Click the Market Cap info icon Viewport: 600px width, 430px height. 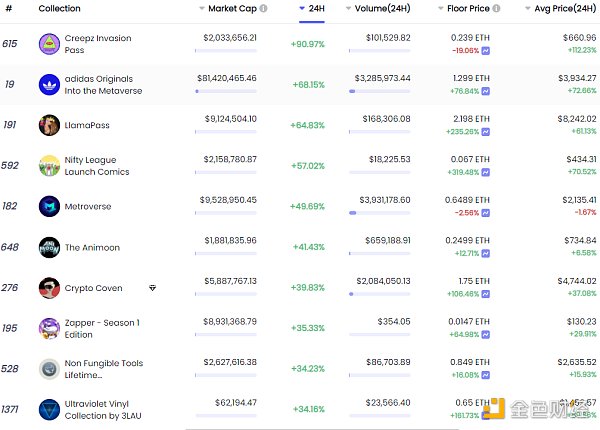(x=263, y=9)
